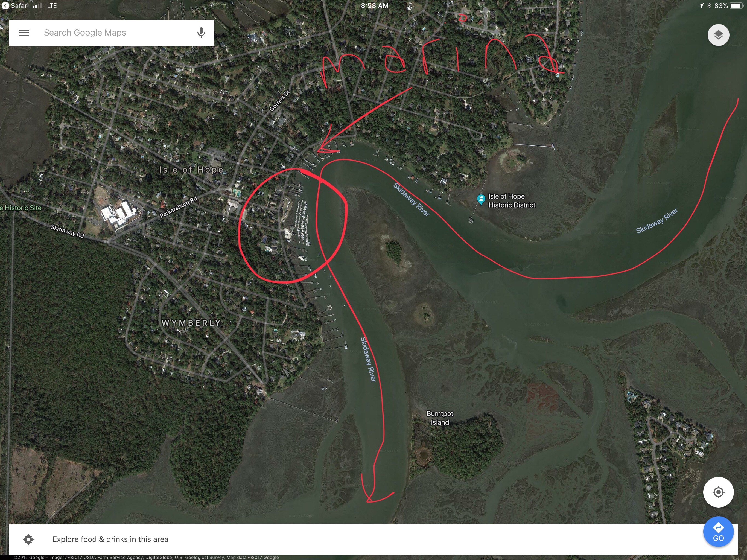Focus the Search Google Maps field
Screen dimensions: 747x560
click(112, 33)
